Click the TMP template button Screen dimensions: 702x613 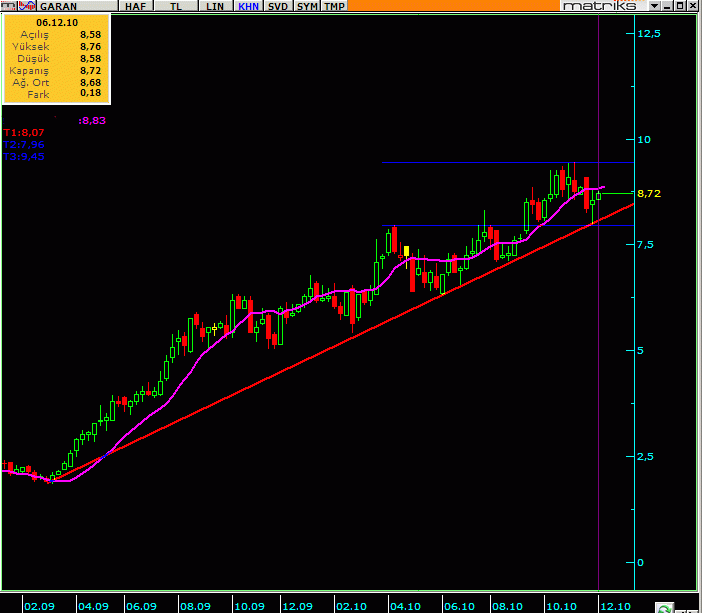(334, 6)
